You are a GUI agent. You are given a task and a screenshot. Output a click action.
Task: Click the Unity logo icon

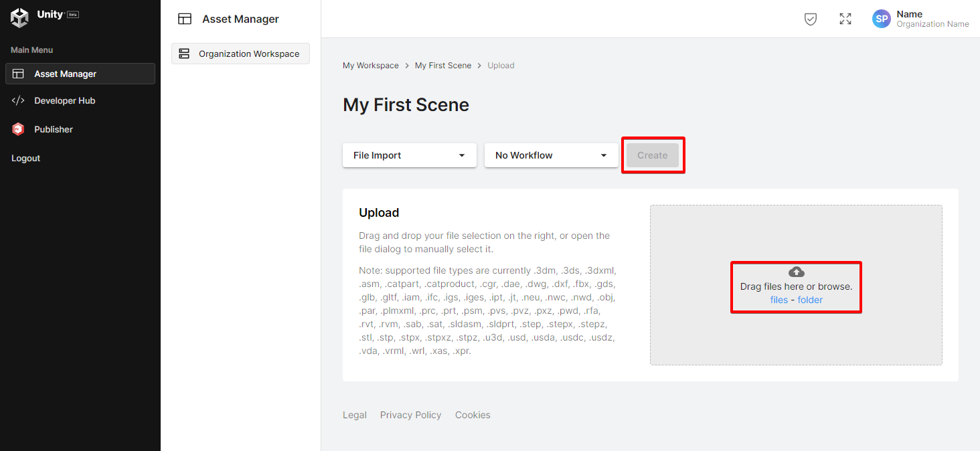click(19, 17)
